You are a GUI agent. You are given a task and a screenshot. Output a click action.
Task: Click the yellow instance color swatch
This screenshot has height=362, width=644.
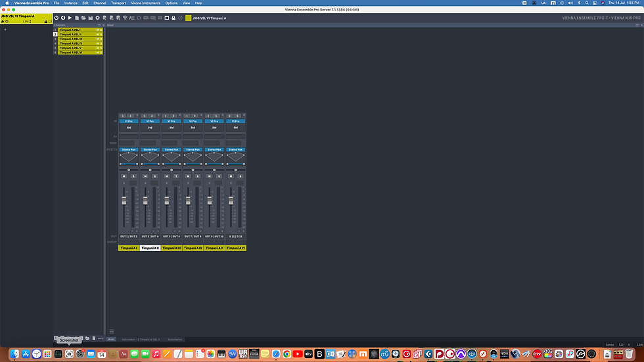(188, 18)
